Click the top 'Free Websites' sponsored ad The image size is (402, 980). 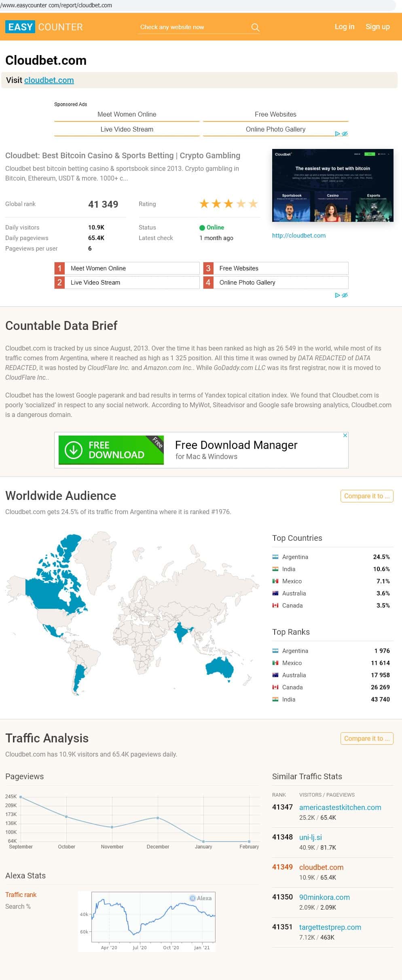[x=275, y=115]
